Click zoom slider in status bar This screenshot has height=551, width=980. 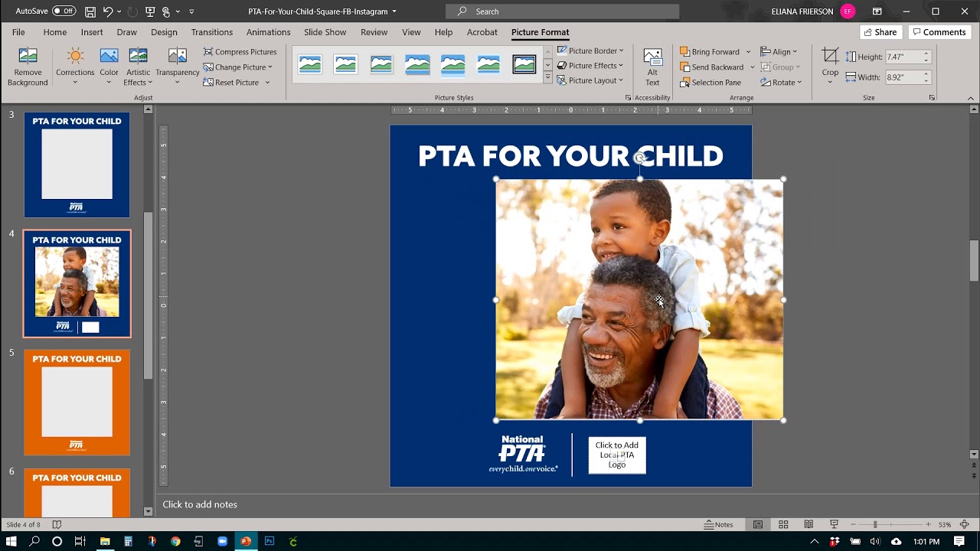(875, 524)
